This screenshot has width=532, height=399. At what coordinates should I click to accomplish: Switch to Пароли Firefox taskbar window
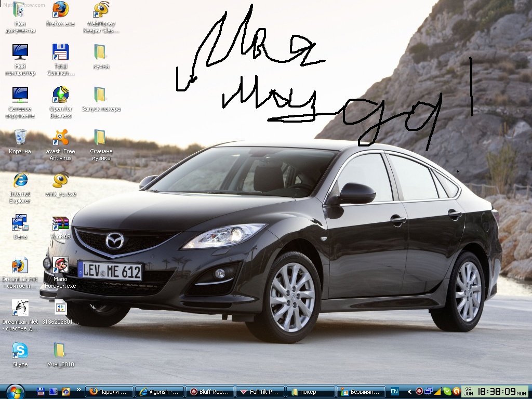(109, 392)
